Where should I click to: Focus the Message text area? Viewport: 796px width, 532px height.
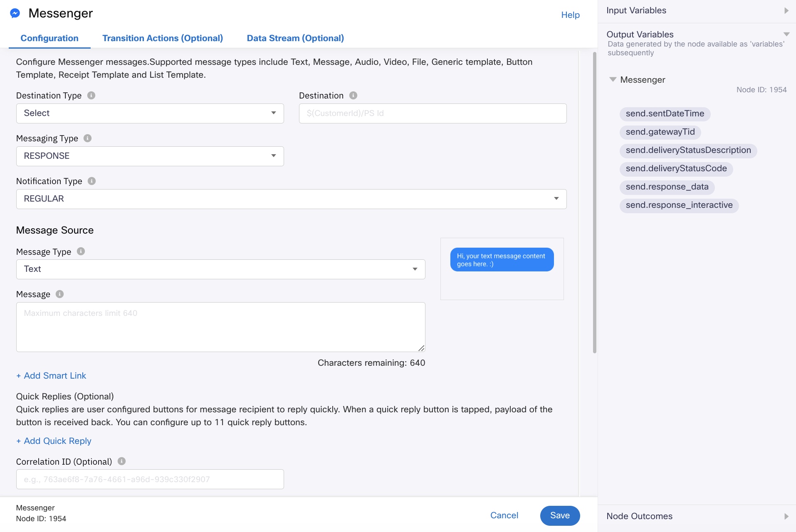pyautogui.click(x=220, y=327)
